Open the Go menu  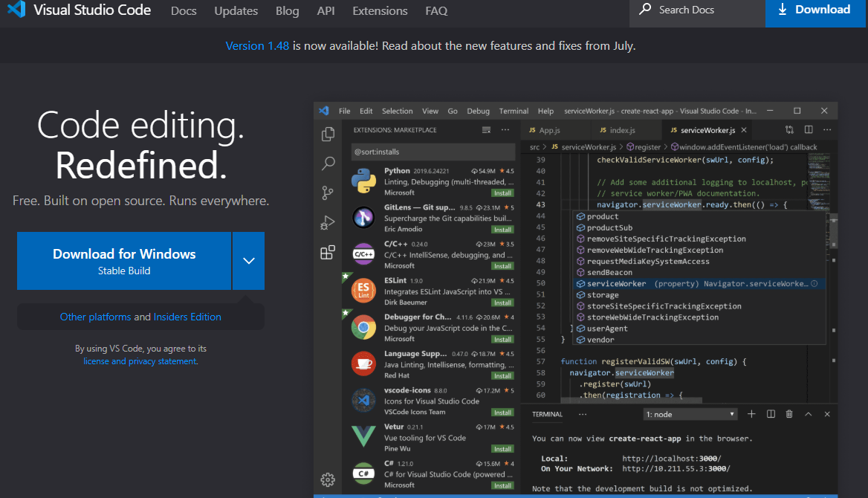(x=453, y=111)
